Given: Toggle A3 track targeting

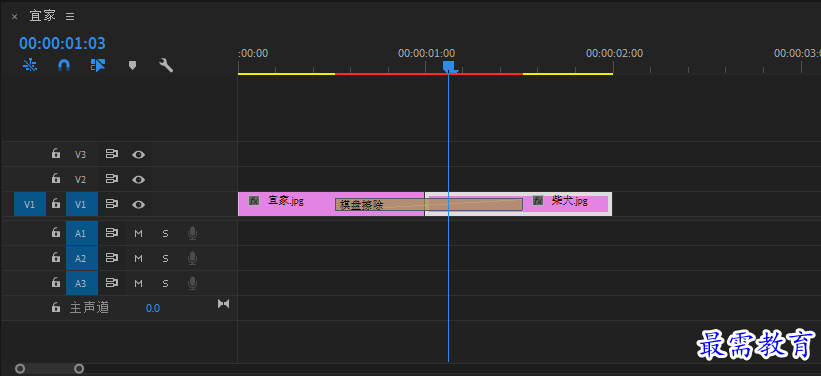Looking at the screenshot, I should pyautogui.click(x=82, y=283).
